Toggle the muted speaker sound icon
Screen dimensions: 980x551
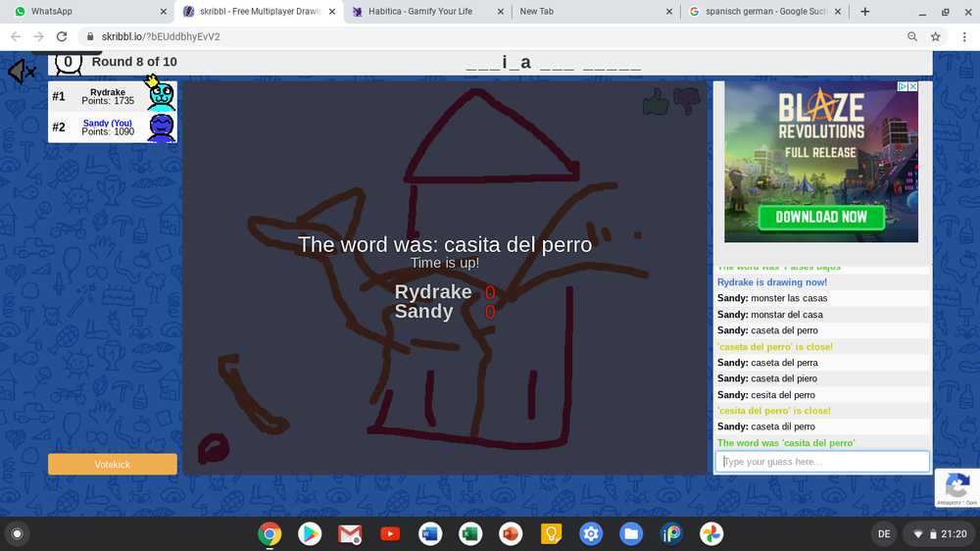(21, 72)
